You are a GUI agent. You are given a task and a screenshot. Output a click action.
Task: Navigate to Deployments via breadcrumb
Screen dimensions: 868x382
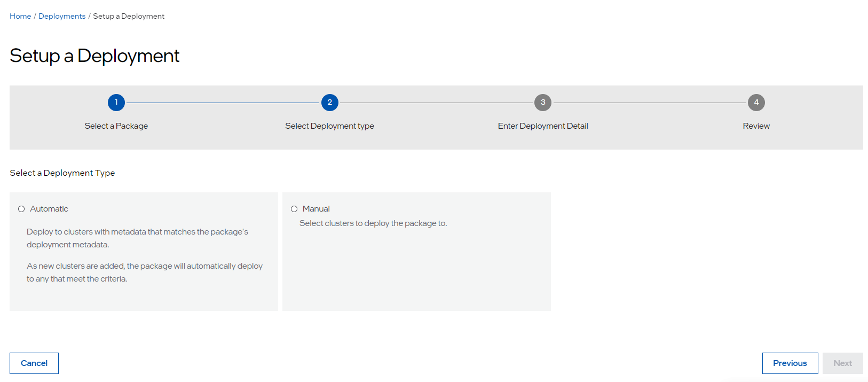coord(62,17)
